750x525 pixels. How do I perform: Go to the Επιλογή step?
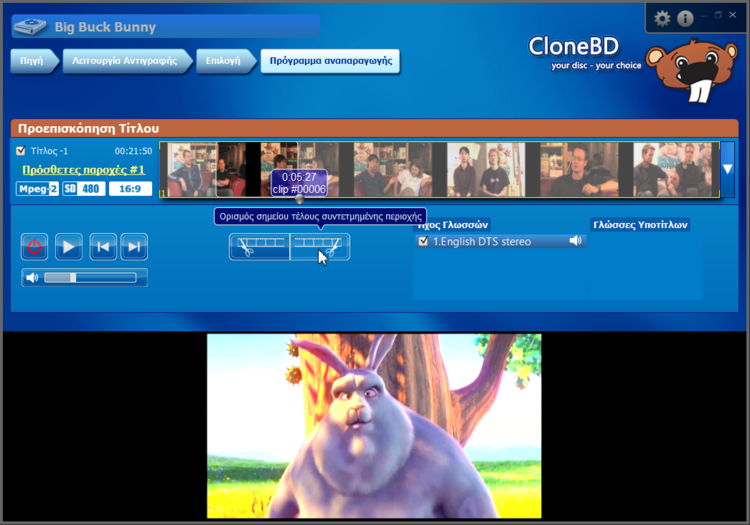(225, 61)
